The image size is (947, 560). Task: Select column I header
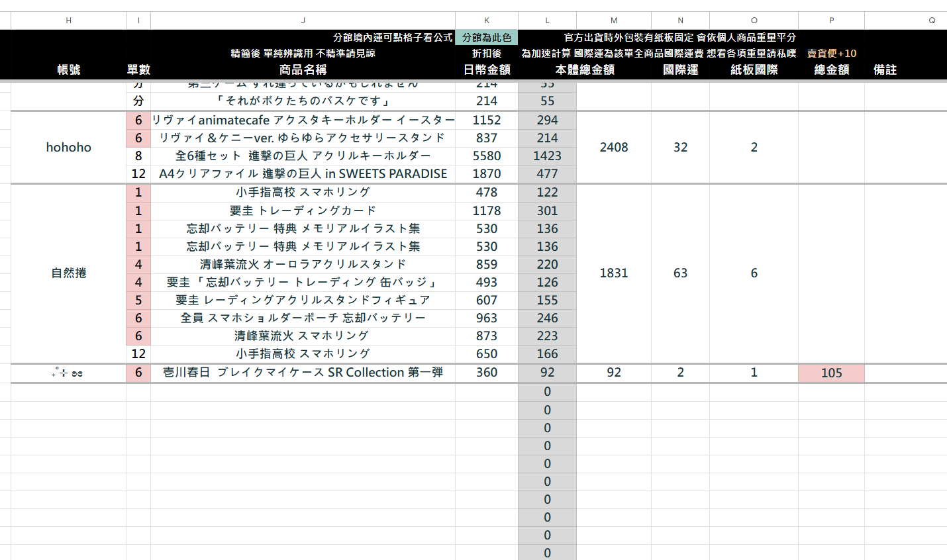click(x=138, y=21)
